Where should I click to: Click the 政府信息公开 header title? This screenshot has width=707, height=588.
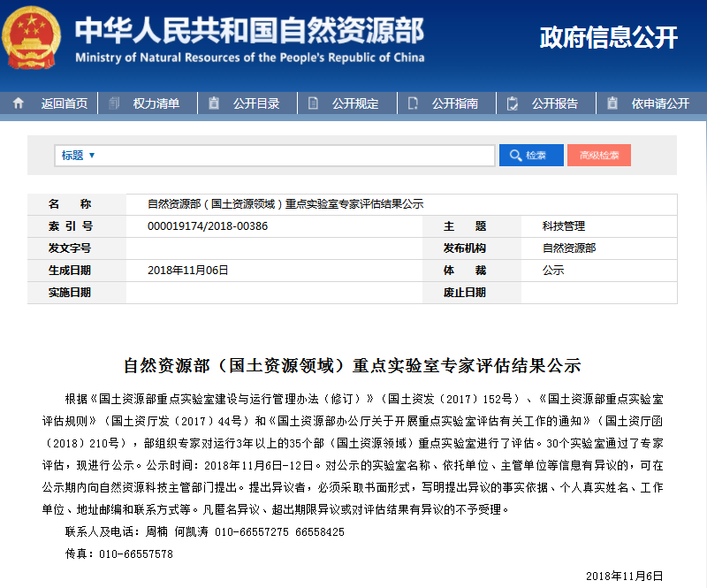tap(608, 37)
